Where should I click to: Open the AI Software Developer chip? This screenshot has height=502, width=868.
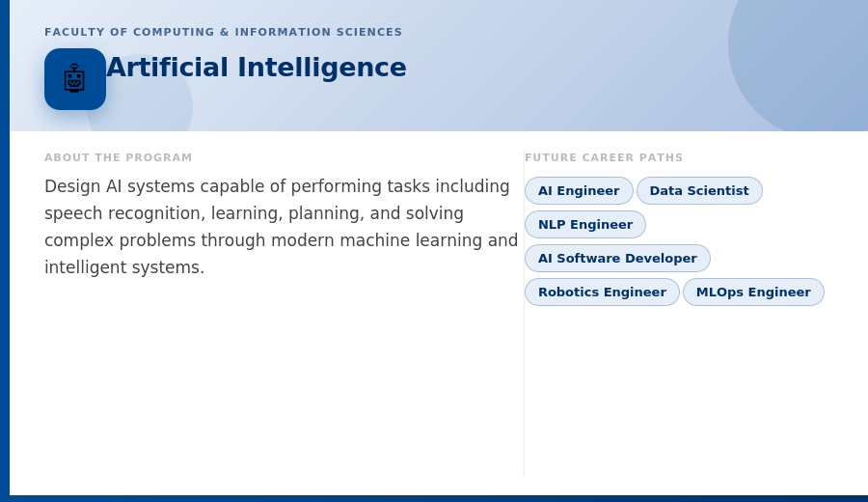point(617,258)
